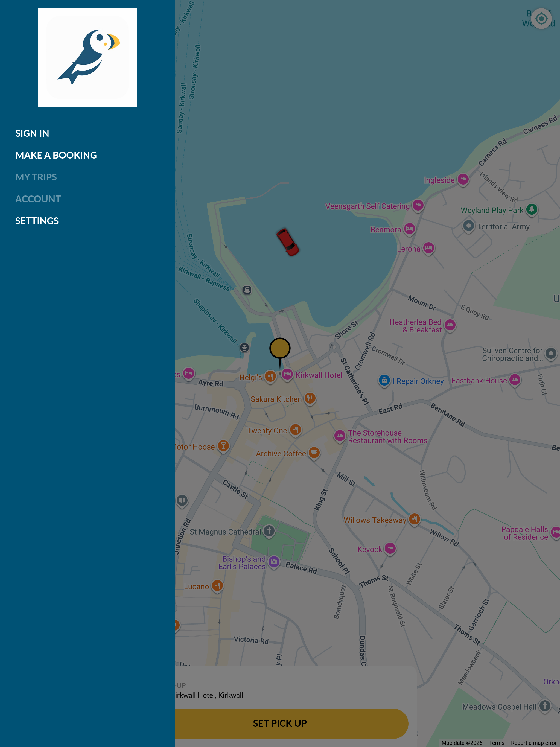Click Weyland Play Park icon
The height and width of the screenshot is (747, 560).
coord(532,209)
